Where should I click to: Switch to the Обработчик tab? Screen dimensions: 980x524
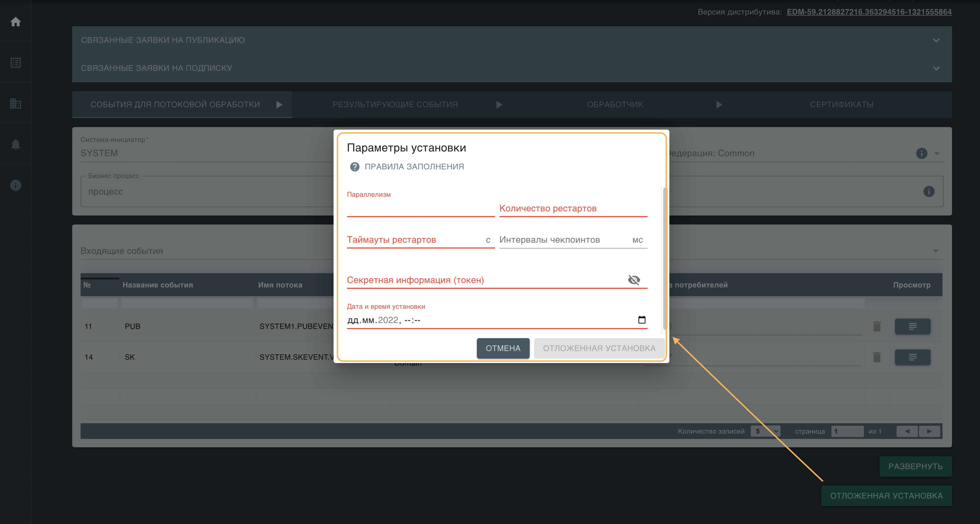click(x=615, y=104)
